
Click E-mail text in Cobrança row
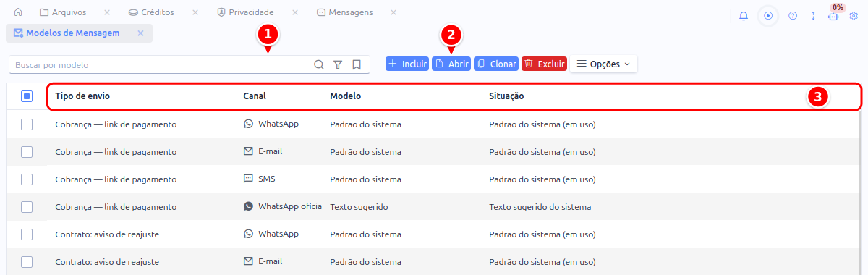click(270, 151)
